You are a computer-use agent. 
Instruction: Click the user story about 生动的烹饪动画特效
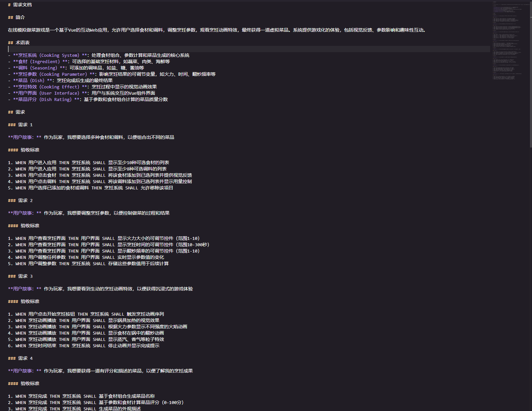tap(100, 289)
